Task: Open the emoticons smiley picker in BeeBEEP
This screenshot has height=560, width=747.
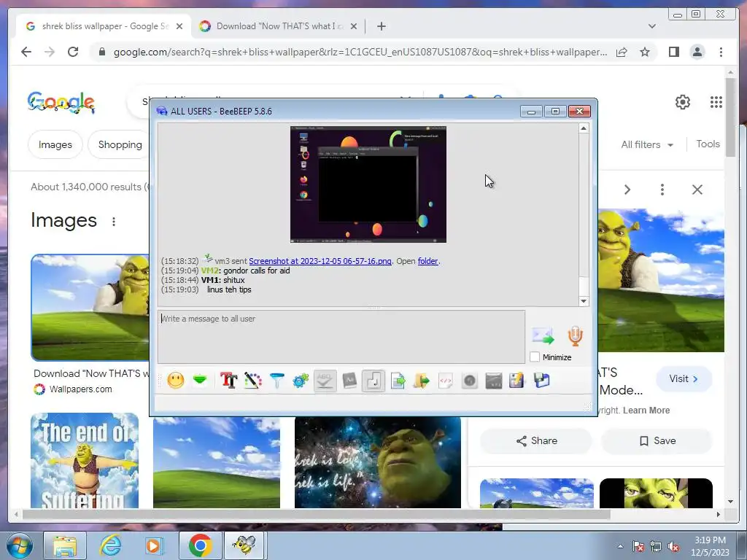Action: [x=176, y=381]
